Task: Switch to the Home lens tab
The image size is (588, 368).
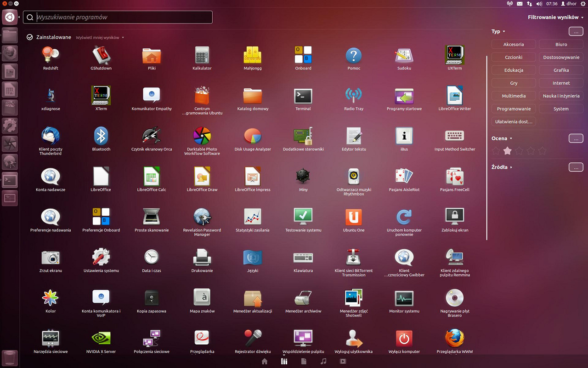Action: point(265,362)
